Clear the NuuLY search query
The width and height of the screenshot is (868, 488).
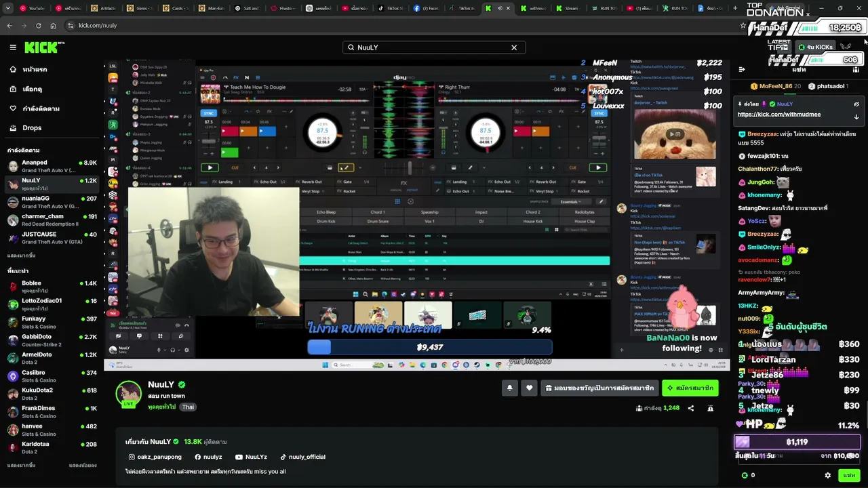(x=514, y=47)
